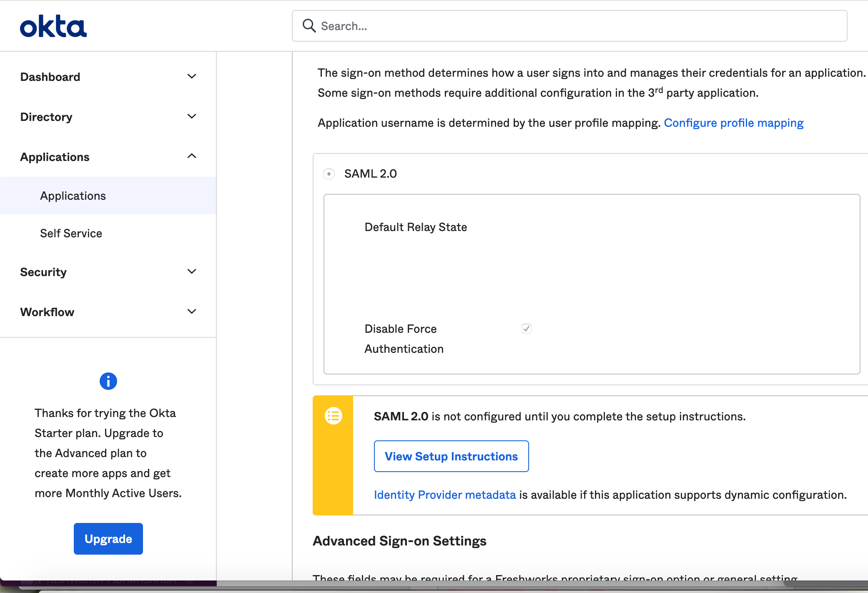Click the yellow setup list icon

point(334,416)
